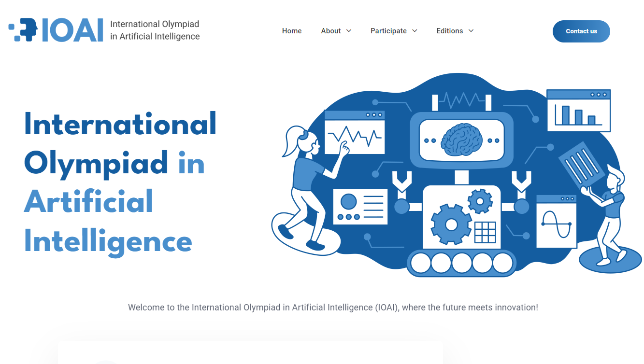The width and height of the screenshot is (644, 364).
Task: Click the grid icon on robot body
Action: click(485, 232)
